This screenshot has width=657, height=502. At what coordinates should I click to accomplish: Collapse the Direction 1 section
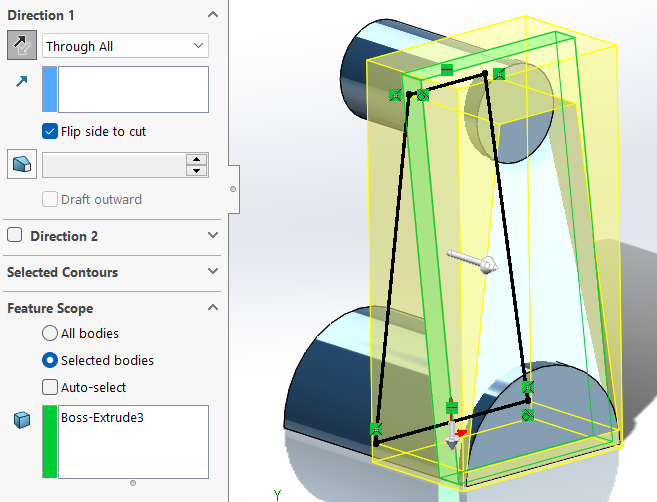coord(212,15)
